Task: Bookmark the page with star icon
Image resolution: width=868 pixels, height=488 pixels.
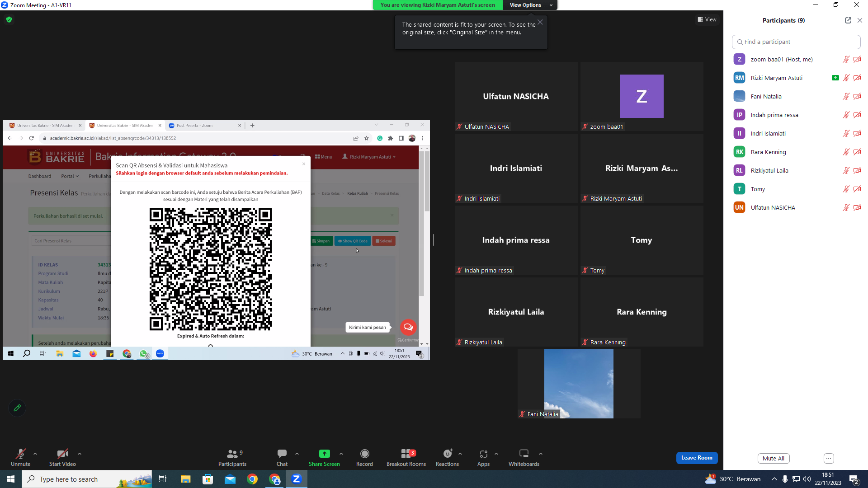Action: 367,138
